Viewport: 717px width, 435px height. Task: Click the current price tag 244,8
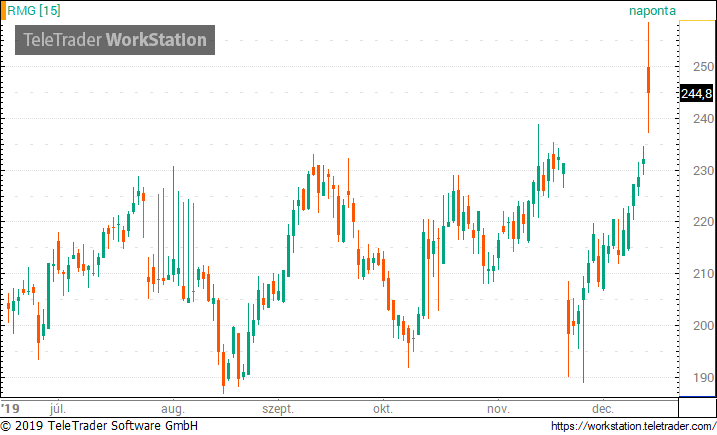(696, 94)
